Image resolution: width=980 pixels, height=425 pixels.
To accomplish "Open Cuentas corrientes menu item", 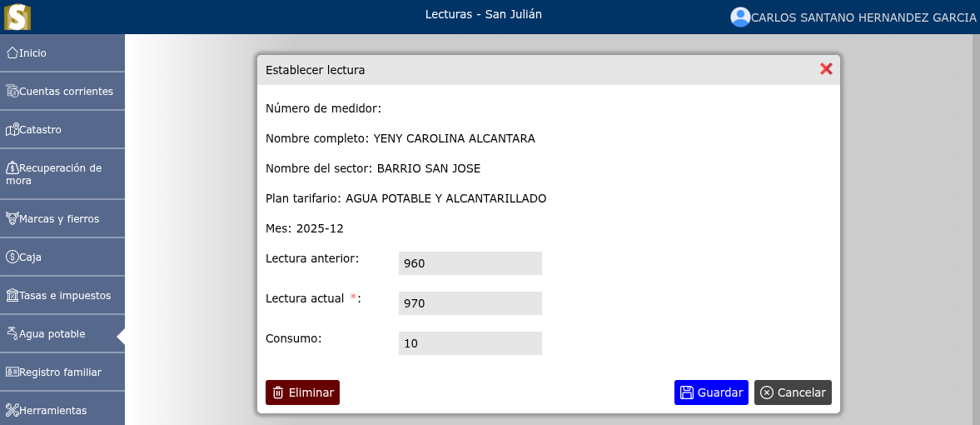I will tap(62, 92).
